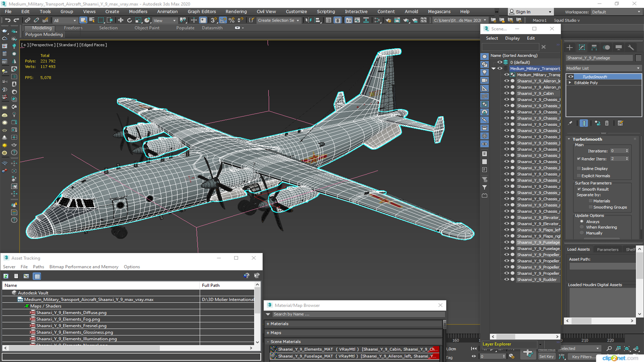Open the Rendering menu

click(236, 11)
